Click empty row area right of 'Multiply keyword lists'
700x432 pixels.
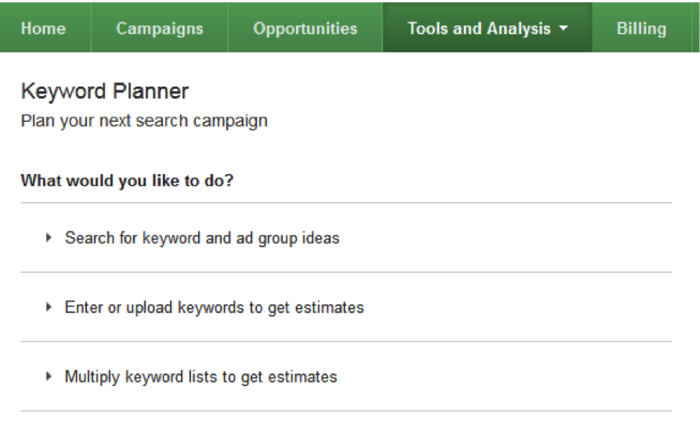pyautogui.click(x=504, y=377)
